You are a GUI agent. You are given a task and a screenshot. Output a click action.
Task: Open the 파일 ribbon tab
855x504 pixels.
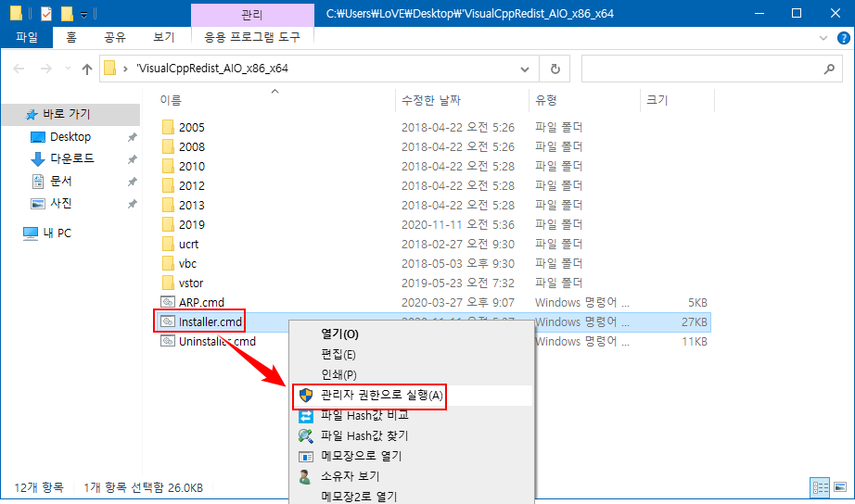[27, 37]
